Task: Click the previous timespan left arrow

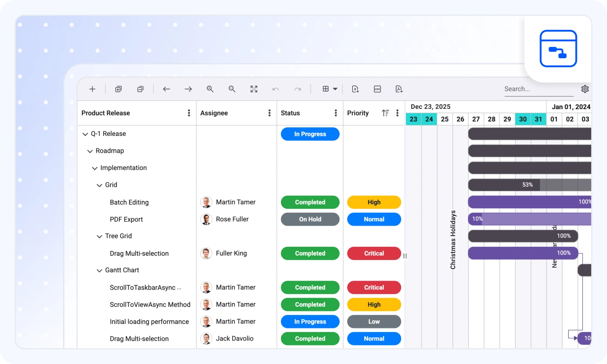Action: [166, 89]
